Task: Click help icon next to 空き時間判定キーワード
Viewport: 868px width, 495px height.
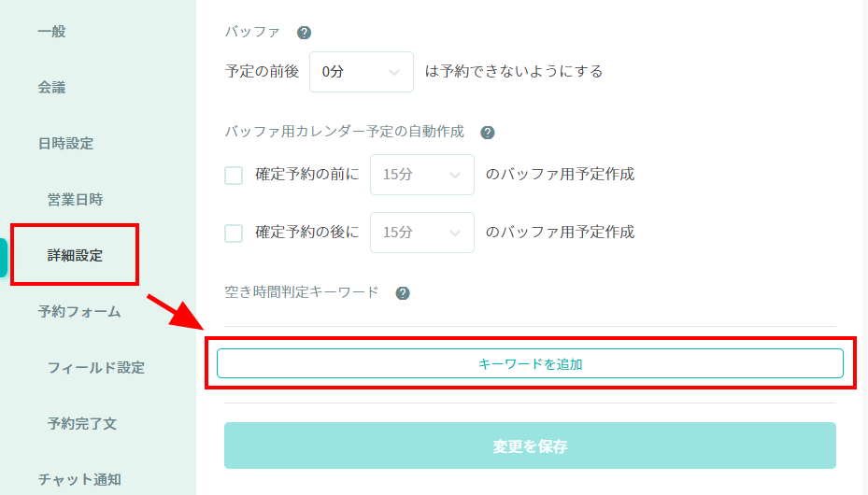Action: (x=403, y=293)
